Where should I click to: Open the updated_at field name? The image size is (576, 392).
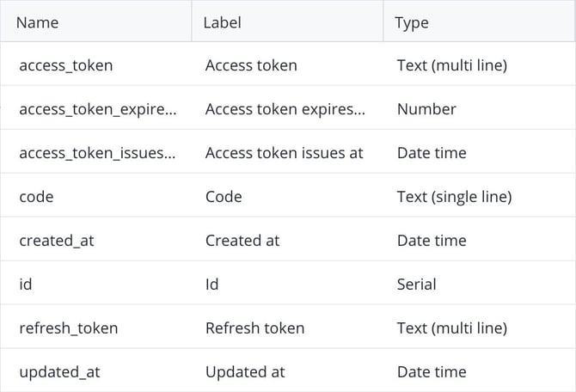(x=59, y=372)
